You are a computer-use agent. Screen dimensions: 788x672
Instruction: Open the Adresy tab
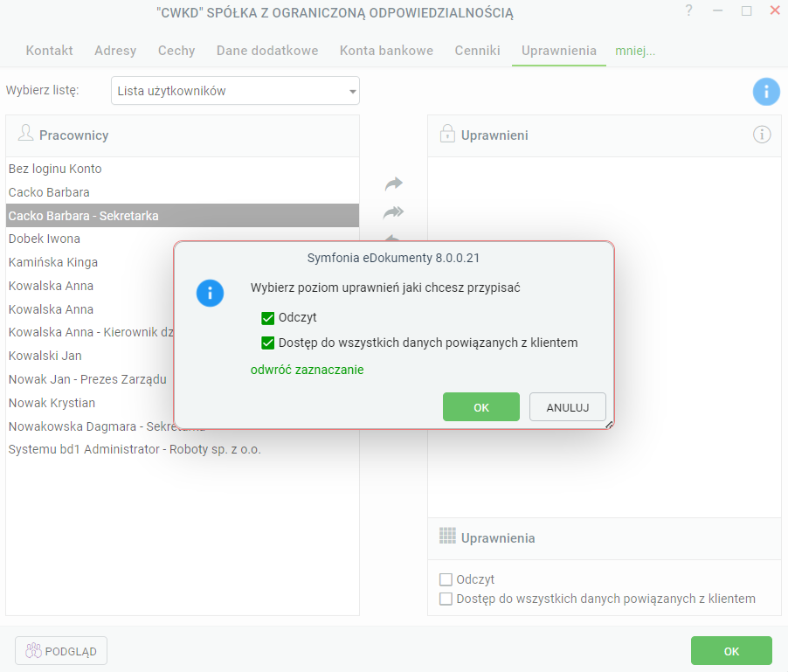pyautogui.click(x=115, y=51)
